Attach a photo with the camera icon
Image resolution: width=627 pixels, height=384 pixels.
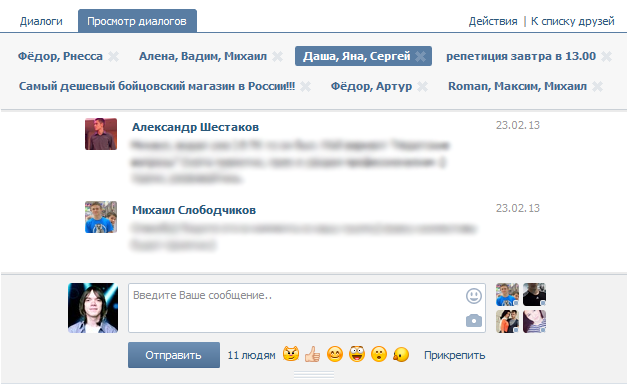(474, 321)
